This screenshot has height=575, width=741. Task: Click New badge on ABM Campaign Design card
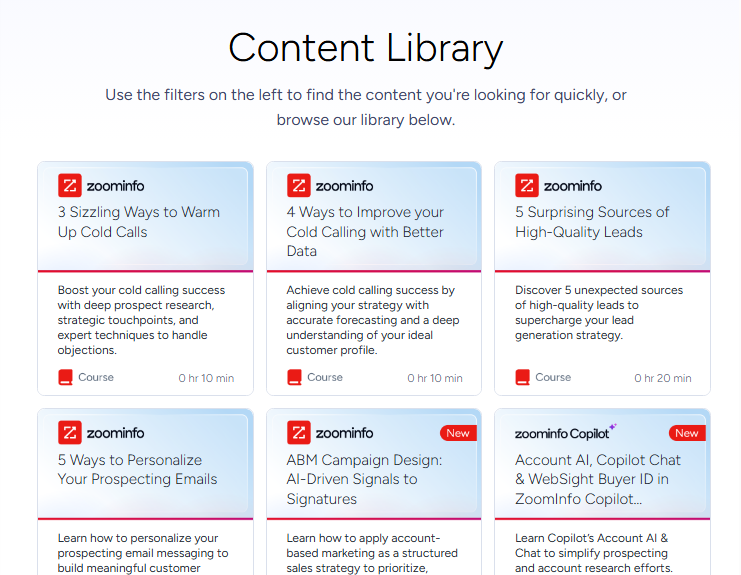pos(458,433)
